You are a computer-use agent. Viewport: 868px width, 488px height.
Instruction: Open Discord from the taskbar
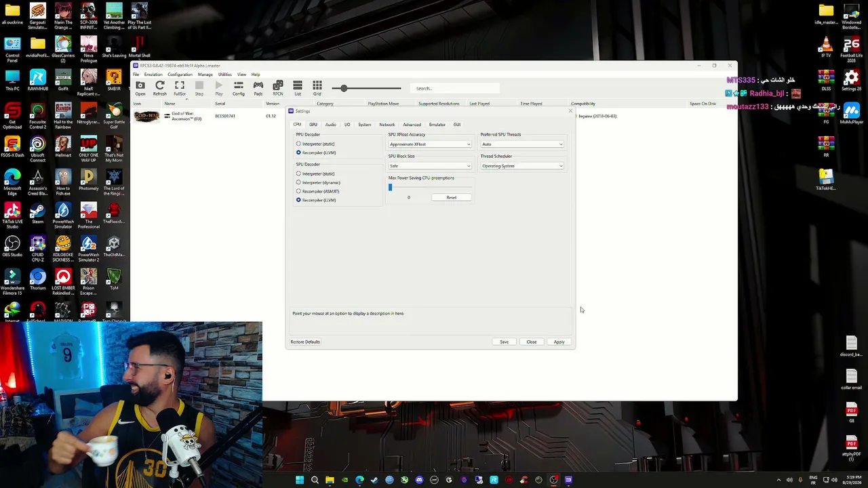(419, 480)
